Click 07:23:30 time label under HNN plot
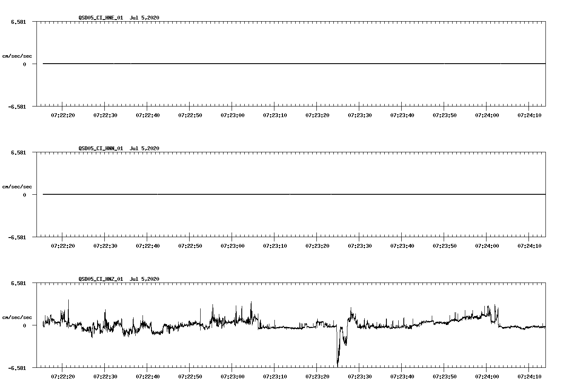The image size is (576, 392). pos(360,246)
